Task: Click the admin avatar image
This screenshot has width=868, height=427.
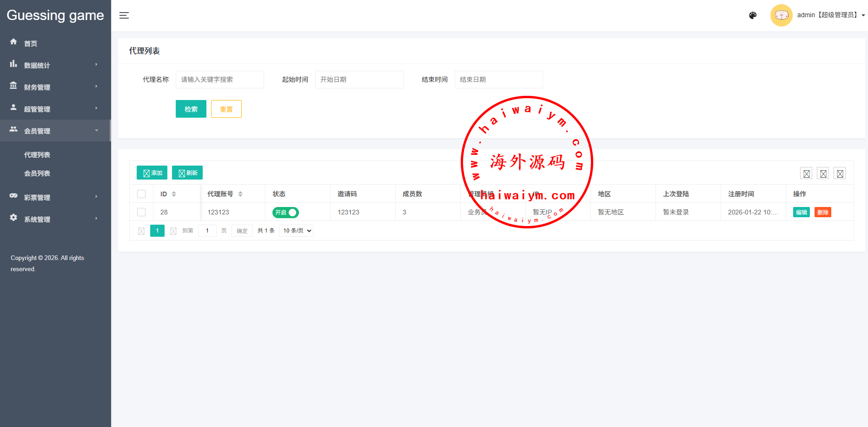Action: point(781,15)
